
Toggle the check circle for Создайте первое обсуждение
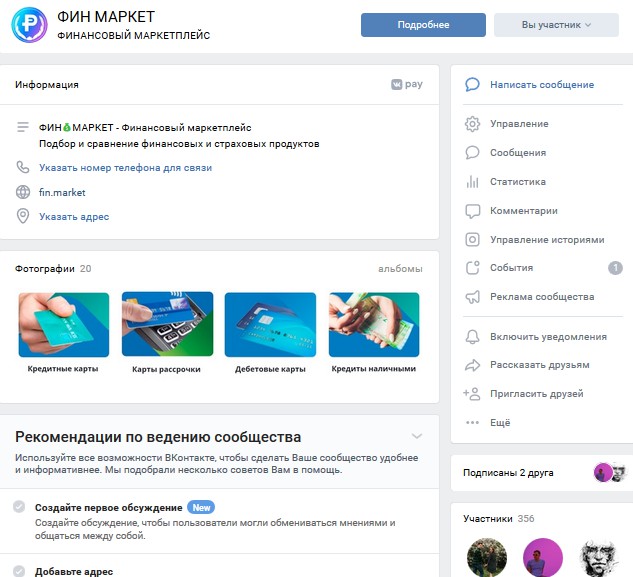coord(19,506)
